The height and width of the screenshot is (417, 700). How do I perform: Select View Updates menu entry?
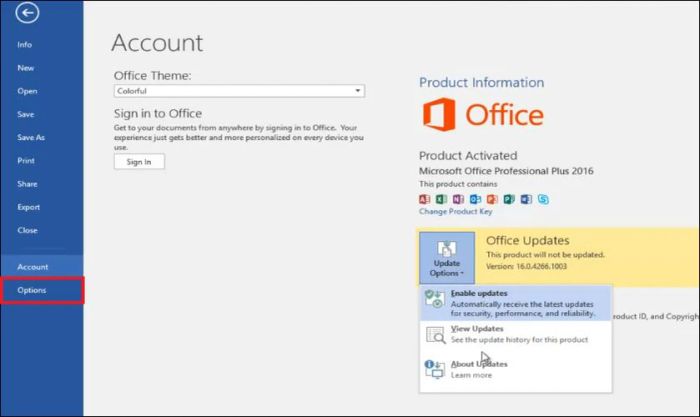516,334
